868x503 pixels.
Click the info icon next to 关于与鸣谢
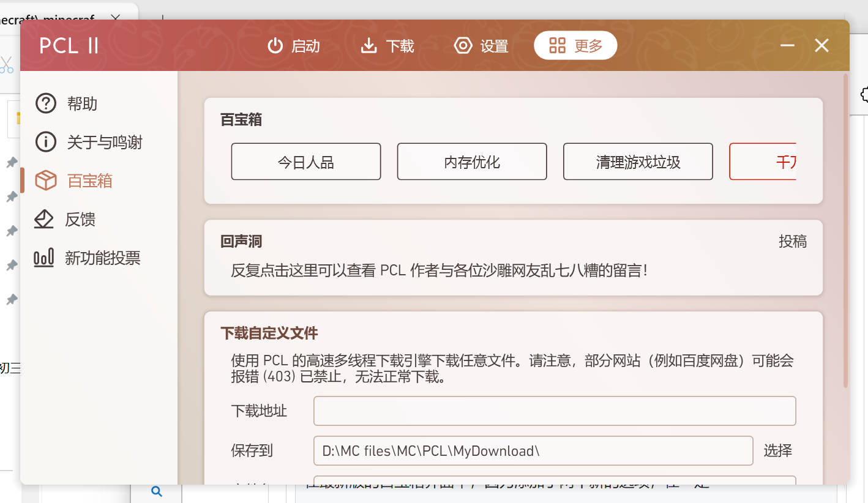(x=46, y=141)
